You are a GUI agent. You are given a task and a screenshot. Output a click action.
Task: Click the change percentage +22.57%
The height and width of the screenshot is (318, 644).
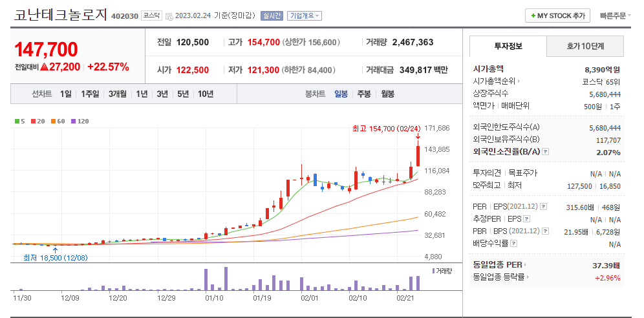(108, 67)
